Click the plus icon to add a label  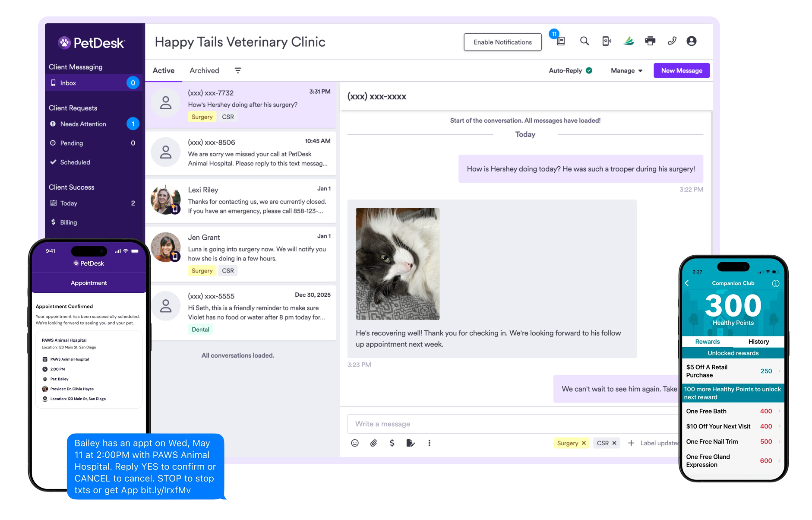(x=631, y=443)
